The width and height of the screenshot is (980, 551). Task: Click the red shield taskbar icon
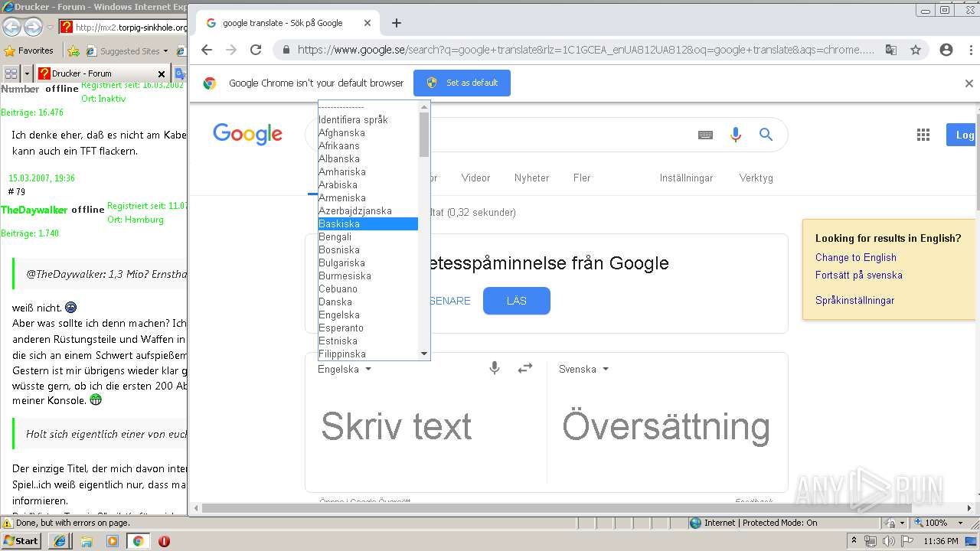click(x=164, y=541)
